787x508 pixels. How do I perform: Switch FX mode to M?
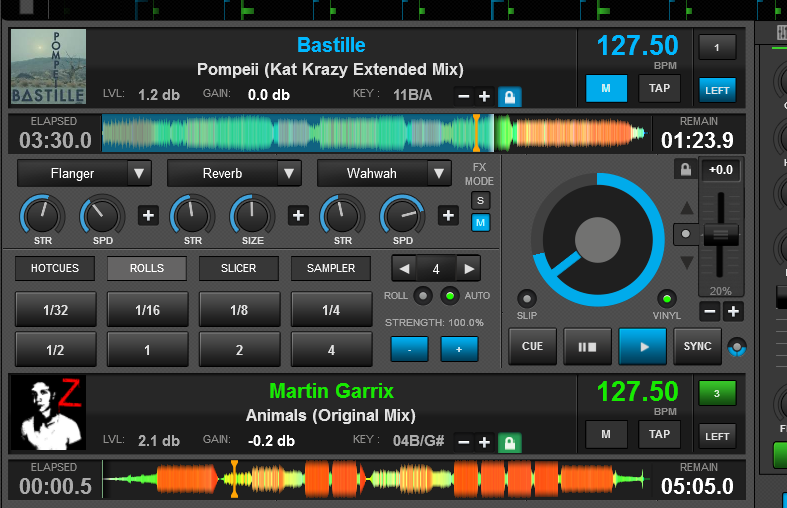point(480,223)
